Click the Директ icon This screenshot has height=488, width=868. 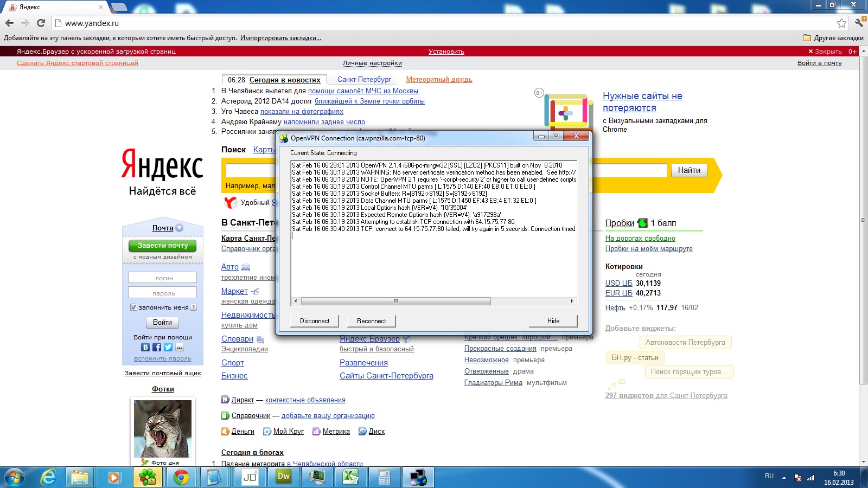pyautogui.click(x=225, y=400)
